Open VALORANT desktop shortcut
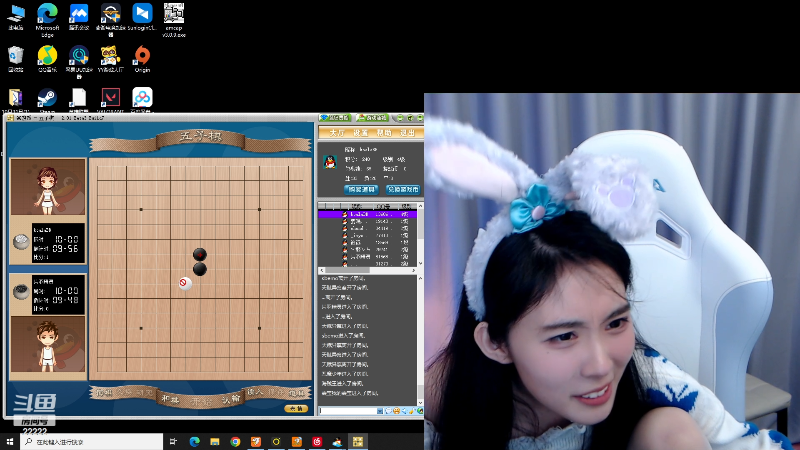 tap(110, 100)
